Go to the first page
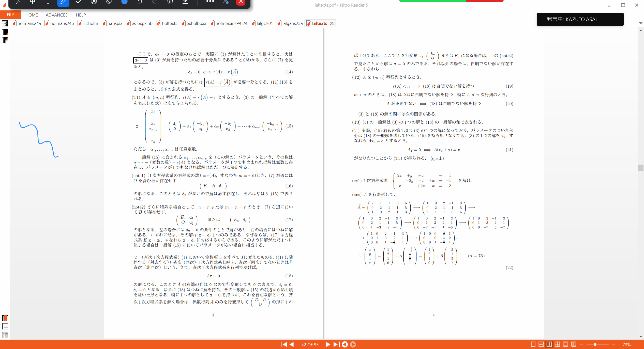 coord(284,344)
